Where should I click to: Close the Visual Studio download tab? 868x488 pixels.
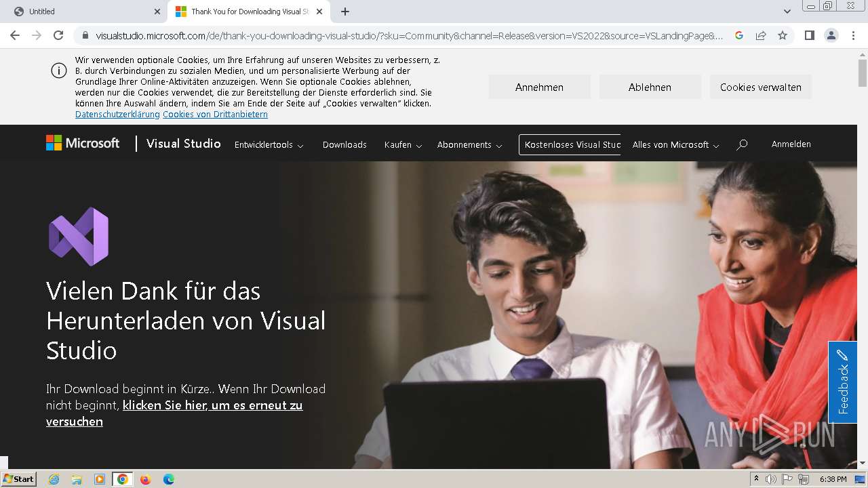[319, 12]
